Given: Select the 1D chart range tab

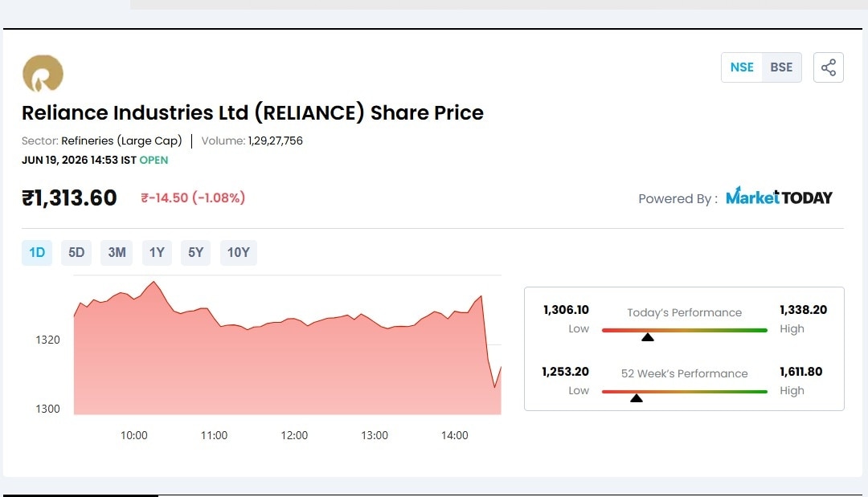Looking at the screenshot, I should (x=37, y=253).
